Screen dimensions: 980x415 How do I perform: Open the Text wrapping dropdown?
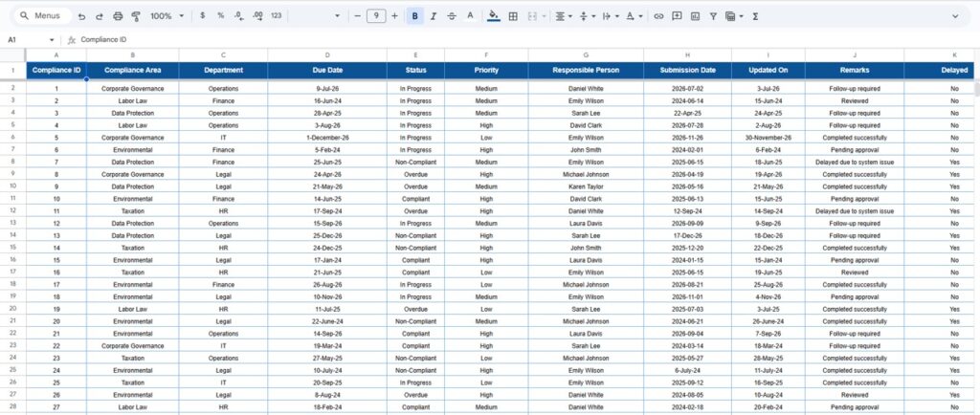(610, 16)
